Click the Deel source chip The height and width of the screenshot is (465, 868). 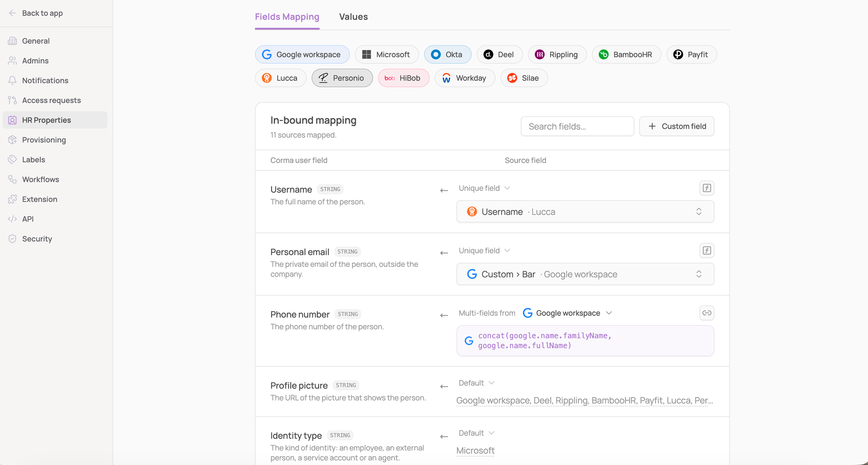(x=499, y=55)
